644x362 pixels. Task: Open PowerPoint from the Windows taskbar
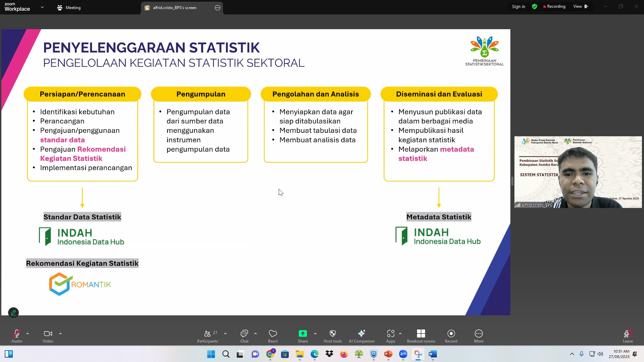click(388, 354)
